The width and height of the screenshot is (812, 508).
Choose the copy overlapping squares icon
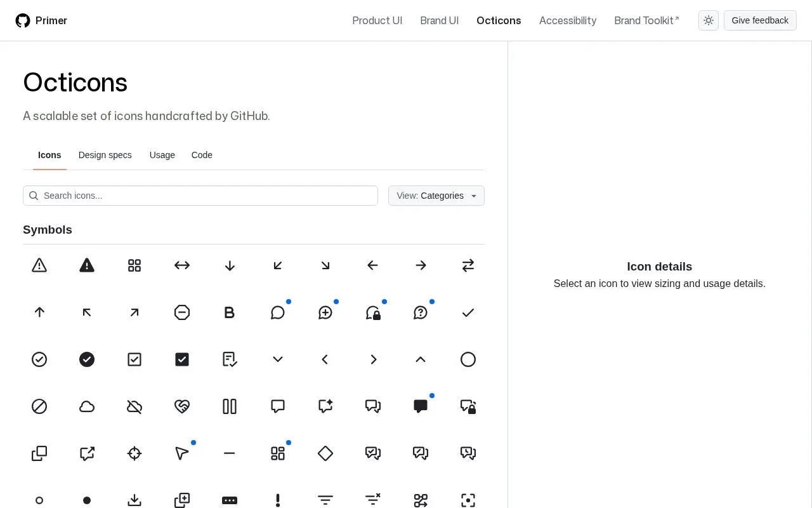pyautogui.click(x=39, y=453)
